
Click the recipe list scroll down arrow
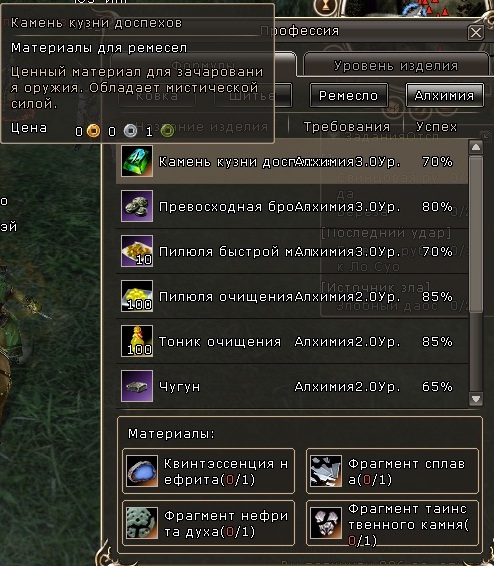476,399
